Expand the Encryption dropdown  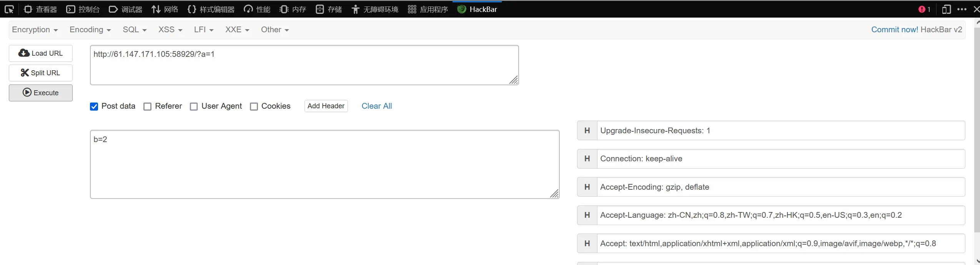(x=35, y=30)
